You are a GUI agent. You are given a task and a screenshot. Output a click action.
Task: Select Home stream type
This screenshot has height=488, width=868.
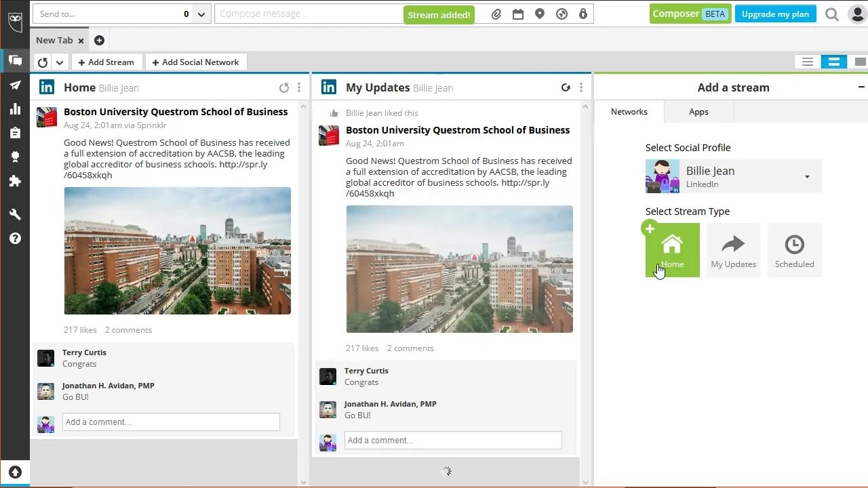click(x=673, y=250)
